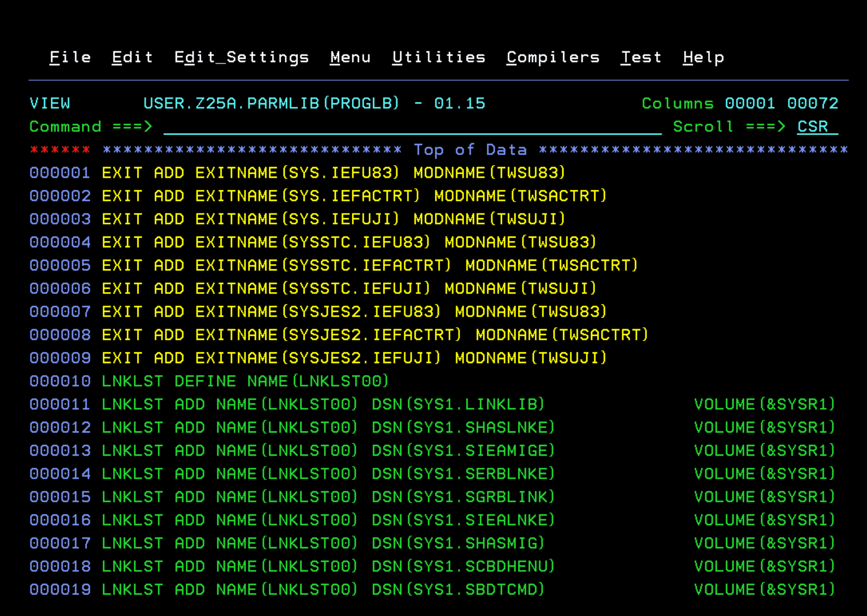Open the Edit menu

[x=132, y=57]
